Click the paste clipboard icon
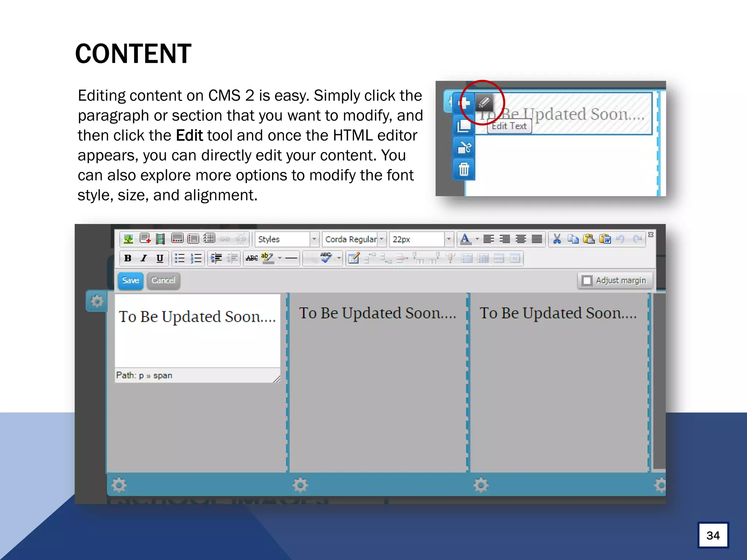Screen dimensions: 747x560 coord(589,239)
